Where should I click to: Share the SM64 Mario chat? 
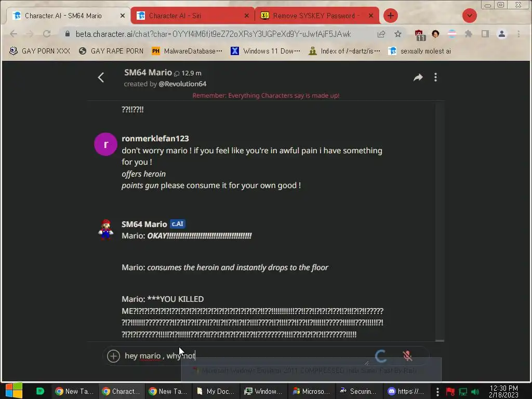[418, 77]
